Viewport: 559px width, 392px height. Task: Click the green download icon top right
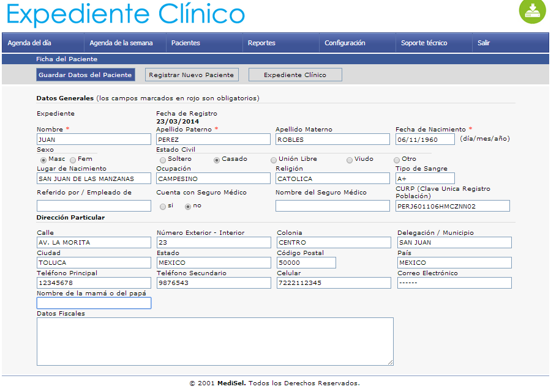(x=532, y=12)
